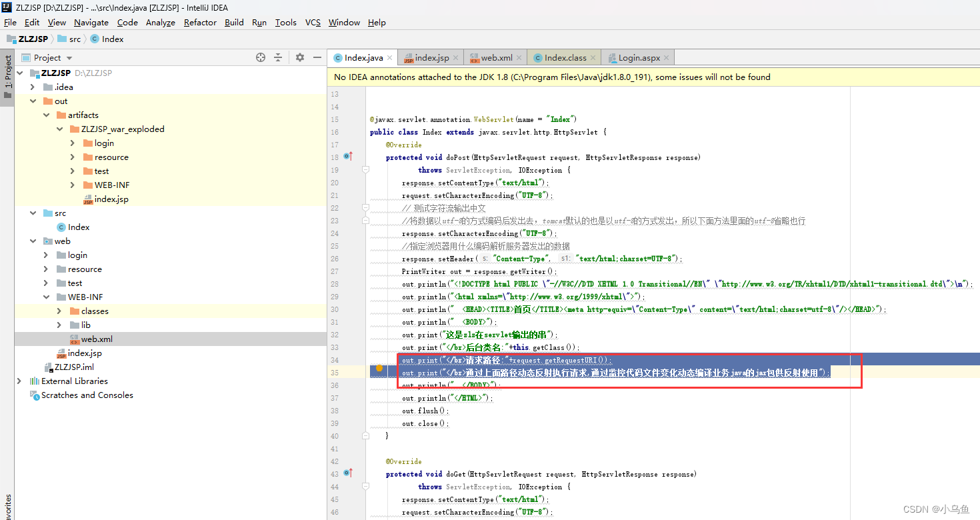This screenshot has width=980, height=520.
Task: Click the Index class icon in breadcrumb bar
Action: [95, 39]
